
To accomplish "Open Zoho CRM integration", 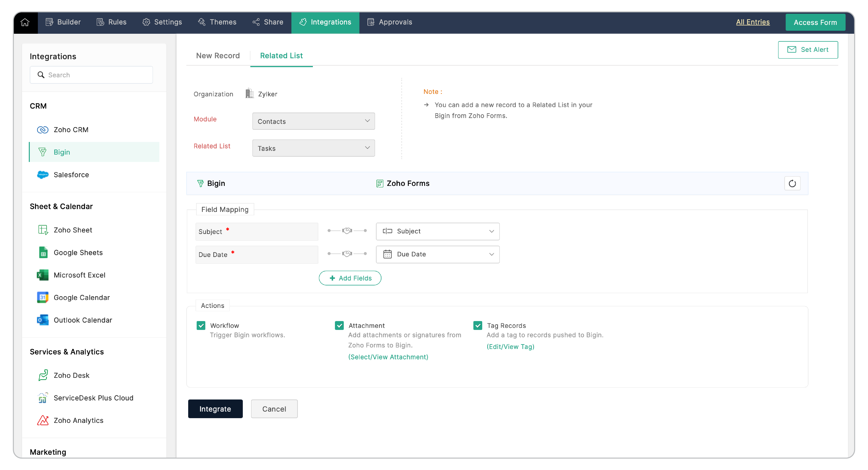I will click(71, 130).
